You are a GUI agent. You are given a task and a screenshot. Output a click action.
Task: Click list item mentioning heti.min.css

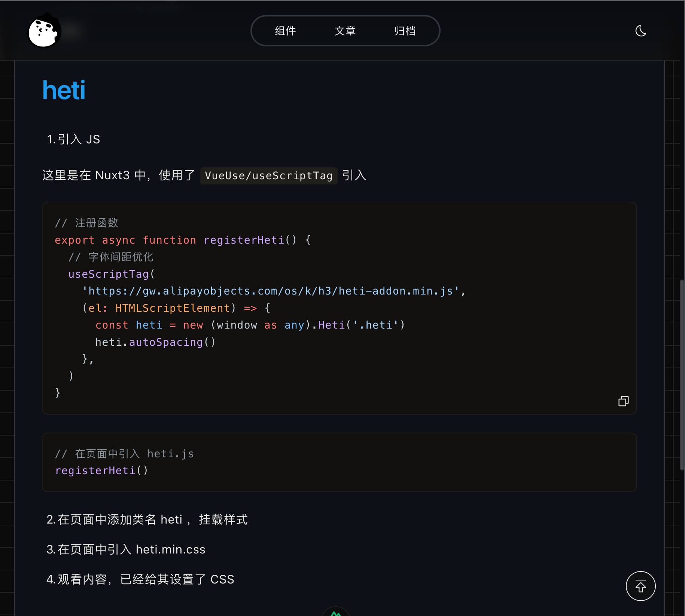126,549
